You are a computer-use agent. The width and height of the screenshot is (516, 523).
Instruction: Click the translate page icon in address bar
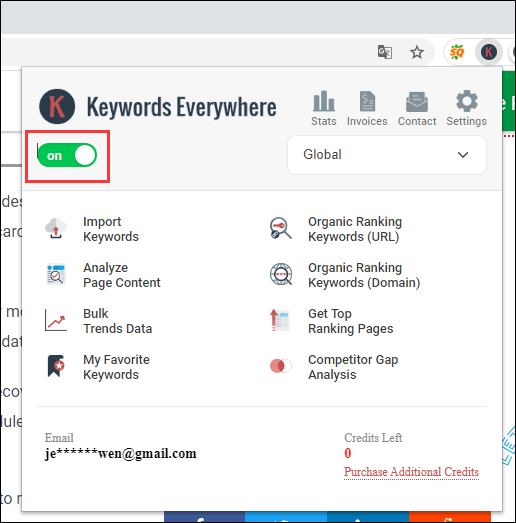385,52
